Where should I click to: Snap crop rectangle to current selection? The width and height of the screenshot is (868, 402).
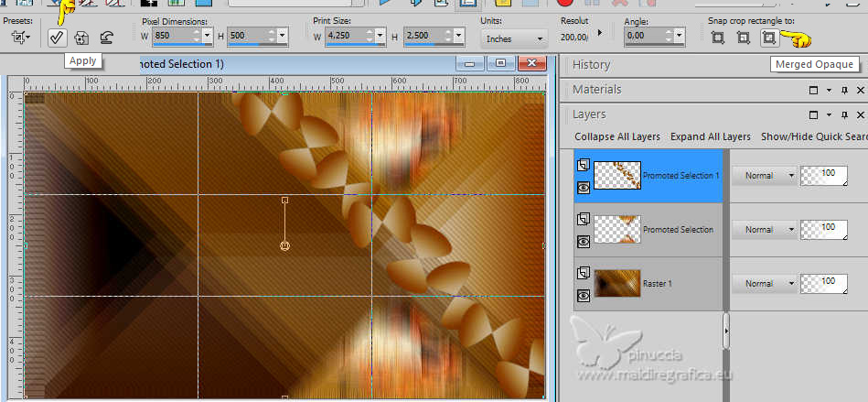tap(718, 38)
